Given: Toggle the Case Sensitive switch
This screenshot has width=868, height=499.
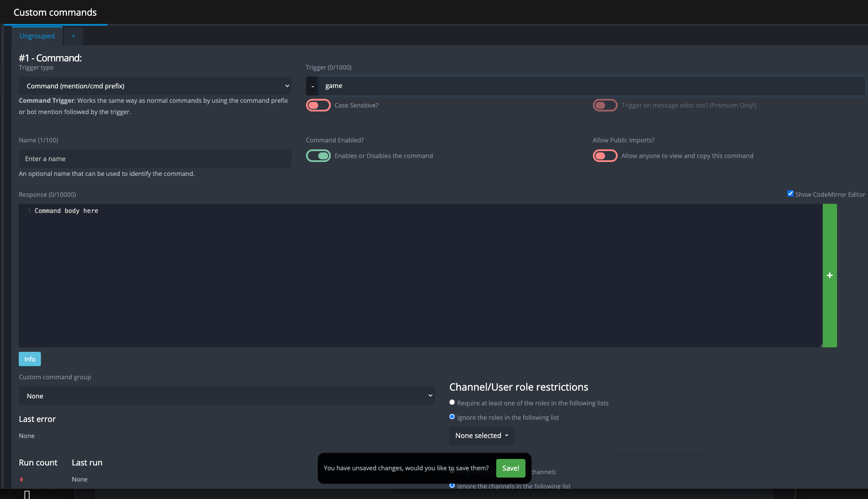Looking at the screenshot, I should point(318,105).
